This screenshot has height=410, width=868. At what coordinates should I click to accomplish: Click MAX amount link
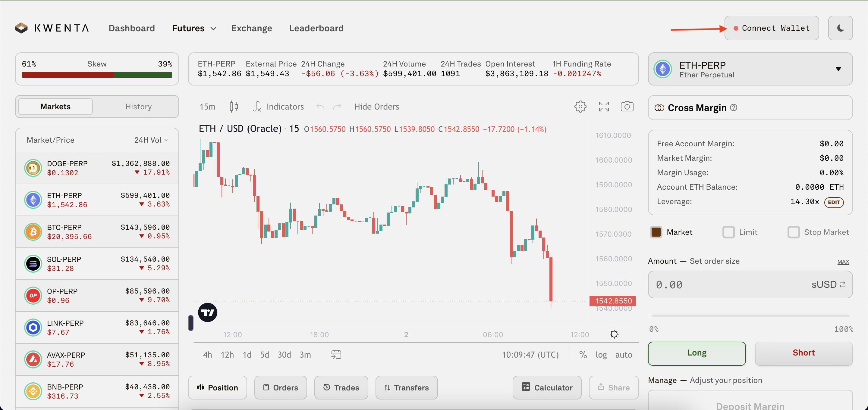click(843, 262)
